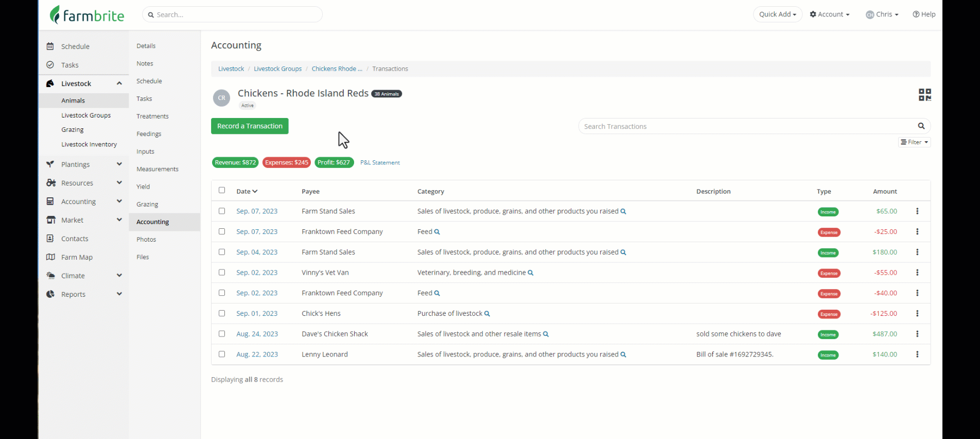Go to Chickens Rhode breadcrumb
This screenshot has height=439, width=980.
337,69
